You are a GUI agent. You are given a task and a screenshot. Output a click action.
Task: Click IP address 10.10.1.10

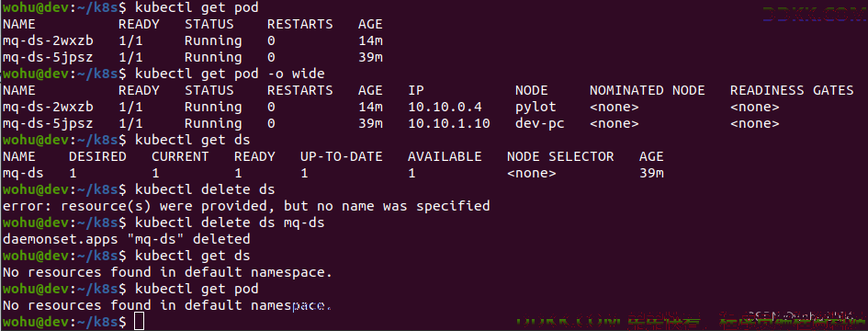point(449,123)
